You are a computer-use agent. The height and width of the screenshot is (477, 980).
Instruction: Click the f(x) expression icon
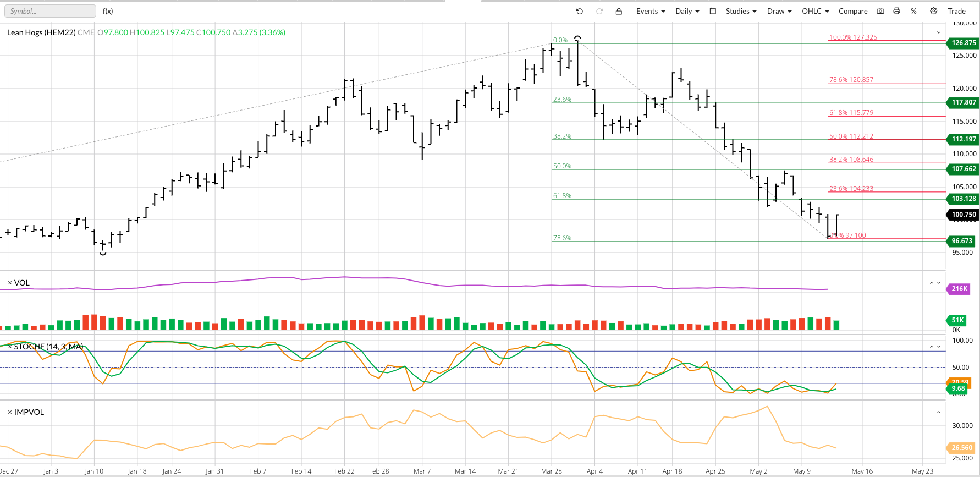point(108,11)
